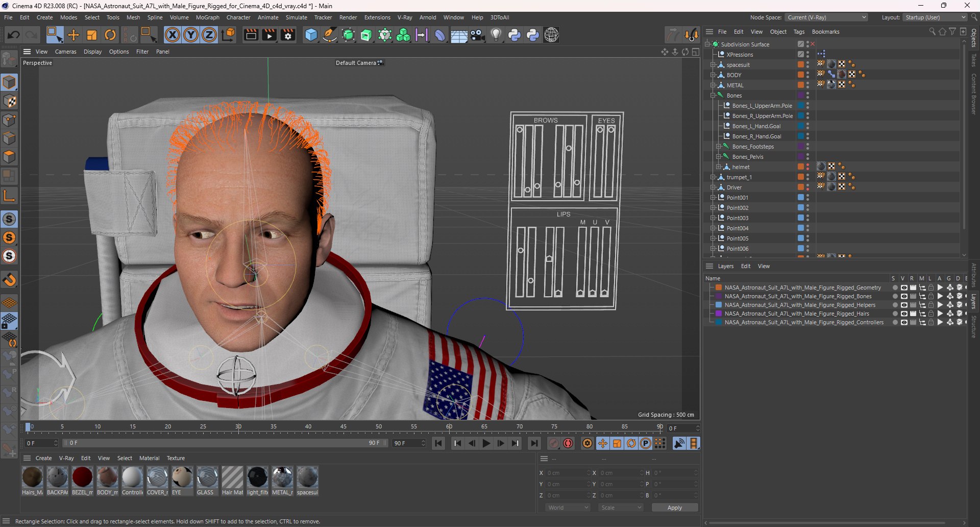Image resolution: width=980 pixels, height=527 pixels.
Task: Open the MoGraph menu
Action: click(x=208, y=17)
